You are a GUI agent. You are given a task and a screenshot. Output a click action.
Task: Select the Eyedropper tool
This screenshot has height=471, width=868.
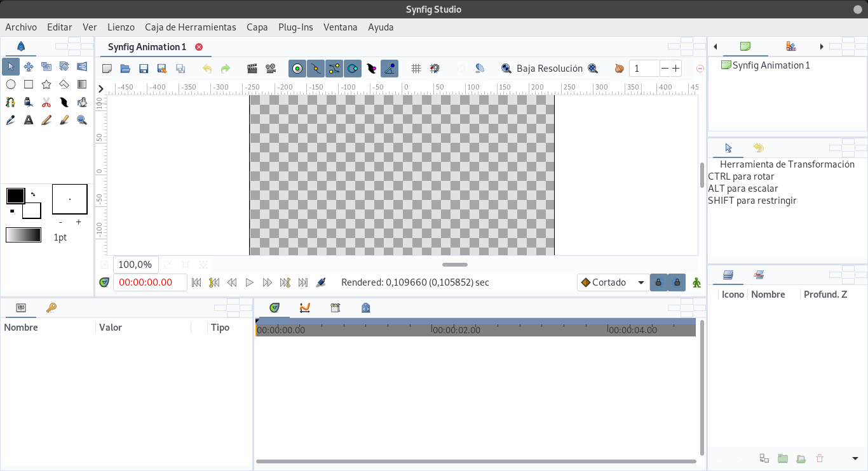pyautogui.click(x=11, y=120)
